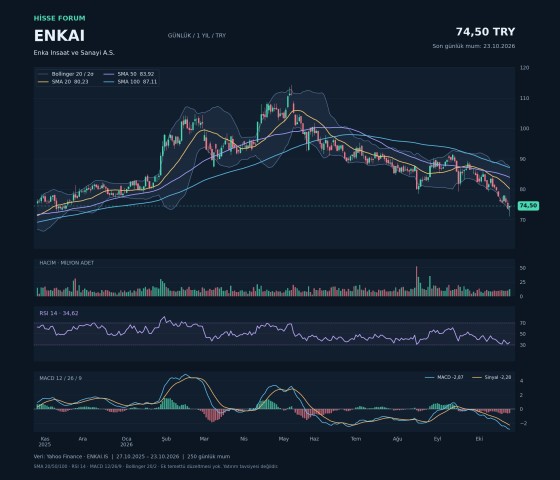This screenshot has height=480, width=560.
Task: Click the May month label
Action: point(284,439)
